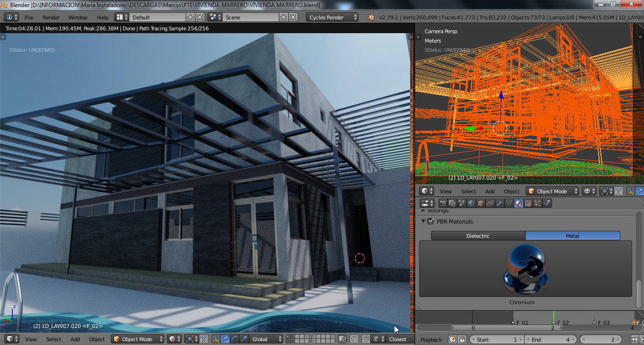
Task: Select the Texture properties checker icon
Action: 528,203
